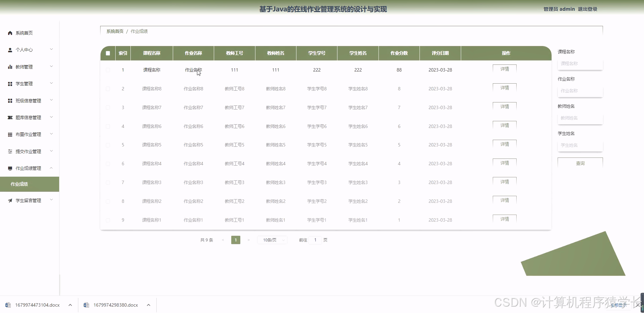Viewport: 644px width, 313px height.
Task: Check the row 1 checkbox
Action: [x=108, y=70]
